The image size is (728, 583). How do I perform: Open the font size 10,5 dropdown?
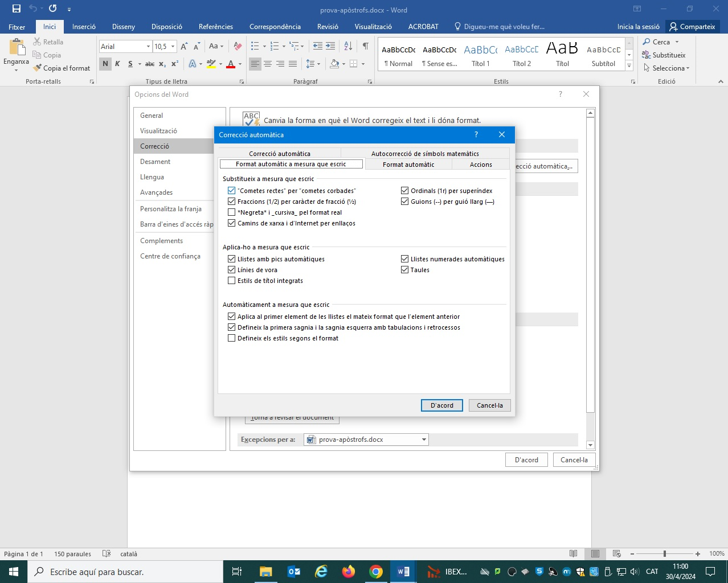click(173, 47)
